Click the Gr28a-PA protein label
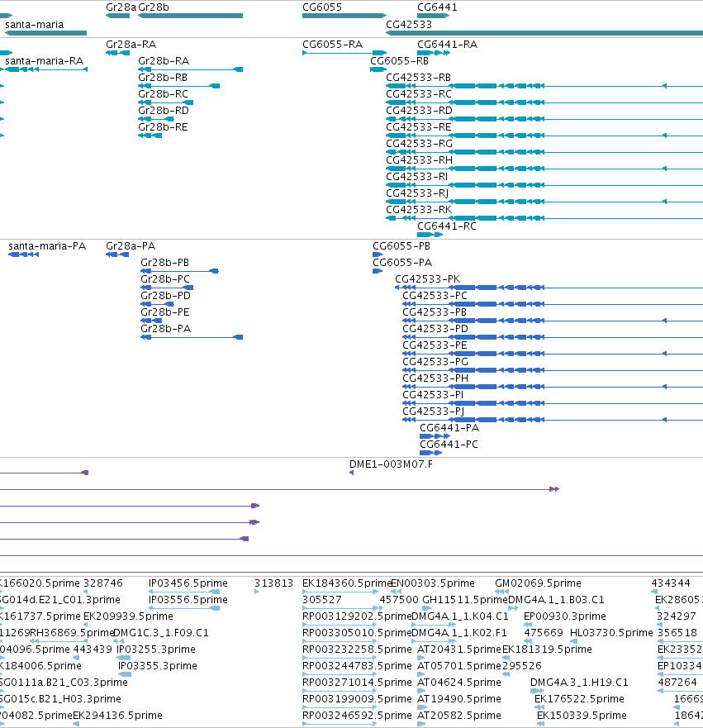This screenshot has height=728, width=703. coord(131,246)
